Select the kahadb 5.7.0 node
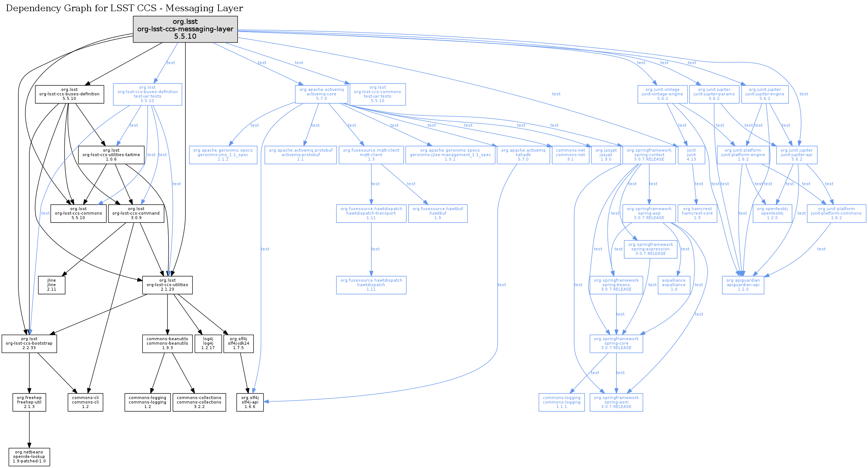This screenshot has width=868, height=468. coord(523,155)
